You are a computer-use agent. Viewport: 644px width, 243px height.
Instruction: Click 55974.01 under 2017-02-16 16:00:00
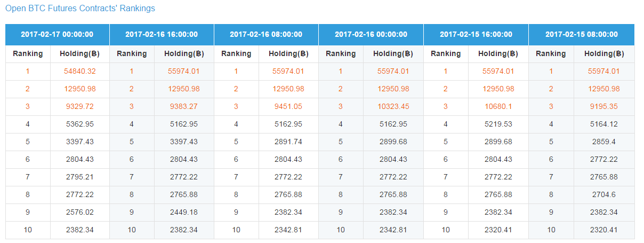[184, 72]
